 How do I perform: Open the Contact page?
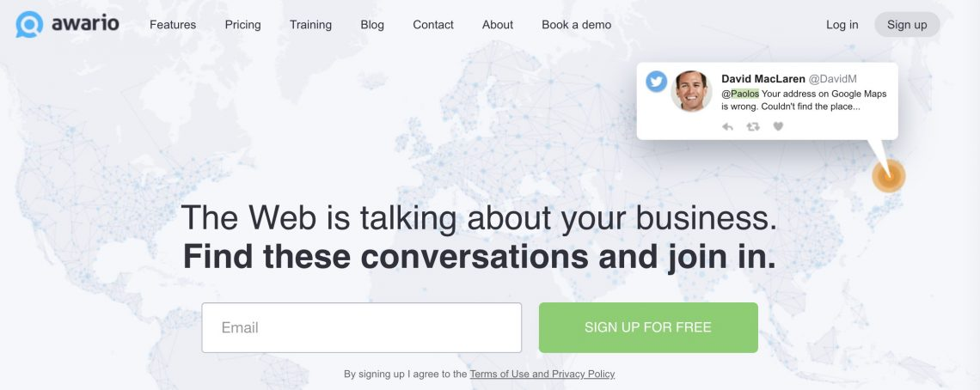(x=432, y=25)
